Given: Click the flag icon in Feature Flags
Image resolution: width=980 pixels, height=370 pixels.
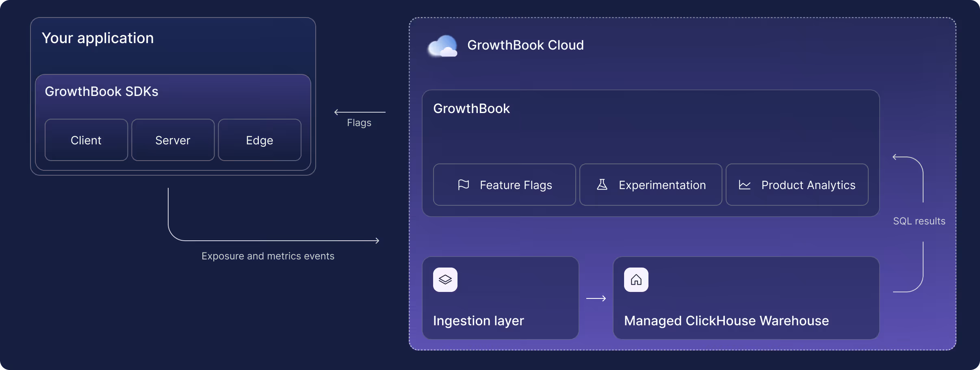Looking at the screenshot, I should tap(464, 185).
